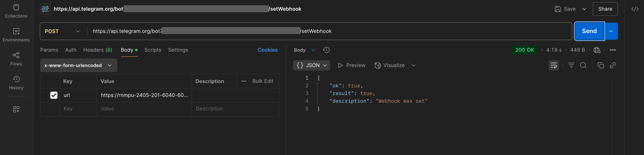The image size is (644, 155).
Task: Click the request title in tab header
Action: coord(177,9)
